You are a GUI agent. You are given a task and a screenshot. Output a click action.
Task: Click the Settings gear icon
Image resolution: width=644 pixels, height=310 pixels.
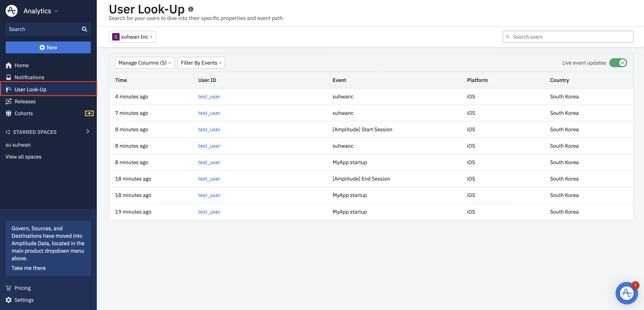[x=9, y=300]
